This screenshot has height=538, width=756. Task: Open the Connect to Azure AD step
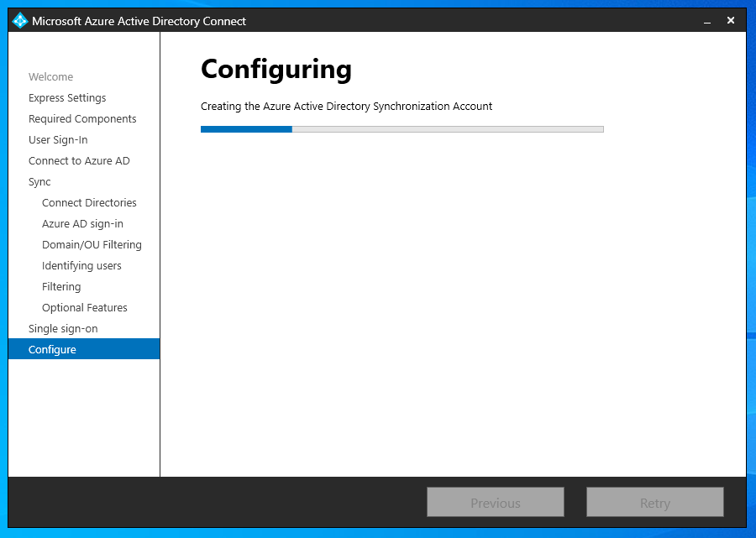[x=79, y=161]
